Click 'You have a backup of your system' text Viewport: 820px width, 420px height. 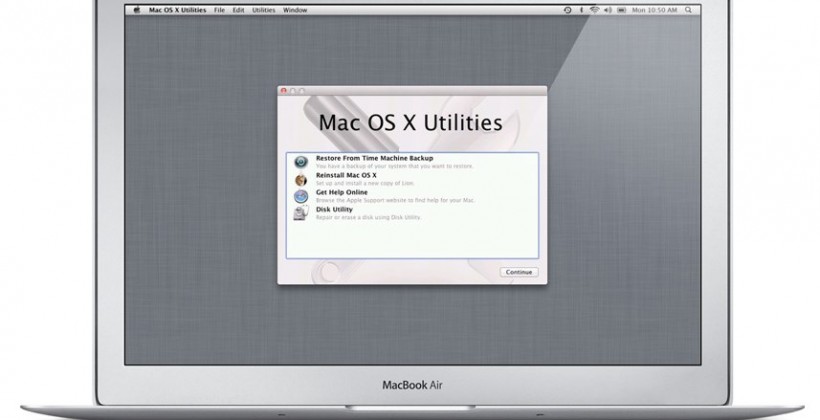pyautogui.click(x=394, y=166)
